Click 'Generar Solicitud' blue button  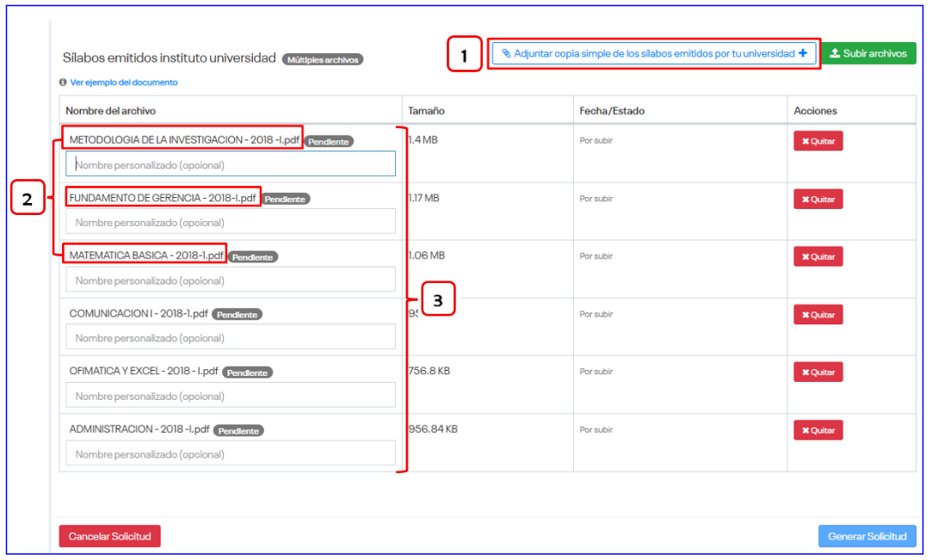(x=867, y=536)
